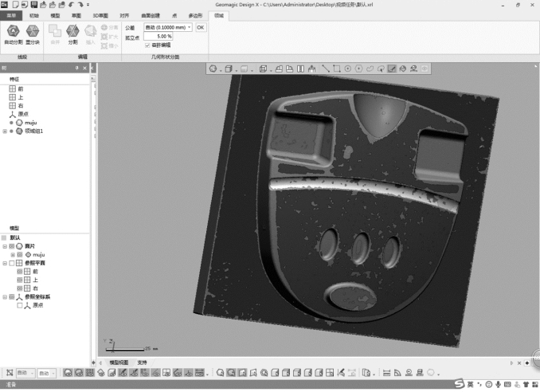Toggle the 容許偏幅 checkbox

pos(147,45)
